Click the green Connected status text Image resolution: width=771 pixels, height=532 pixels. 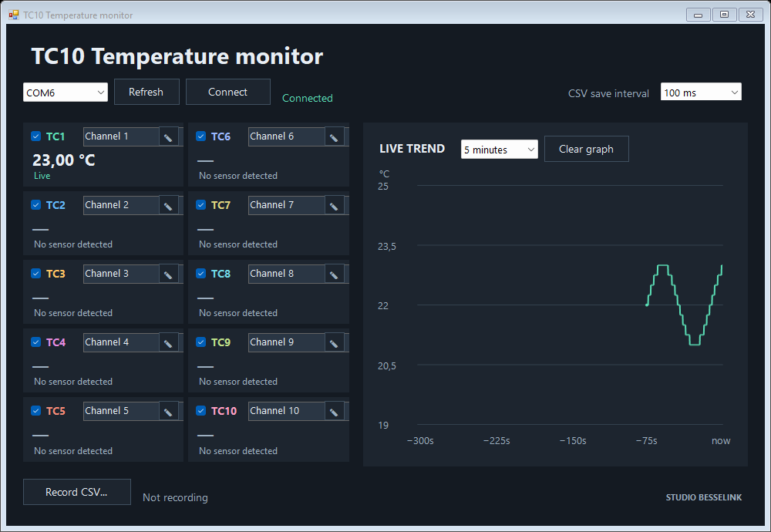coord(308,99)
